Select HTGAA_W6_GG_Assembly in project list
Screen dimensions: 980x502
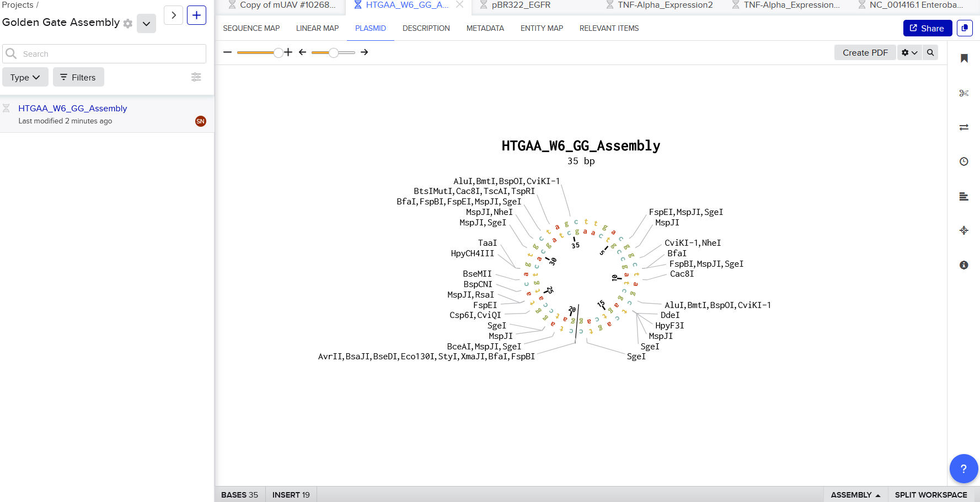point(73,109)
